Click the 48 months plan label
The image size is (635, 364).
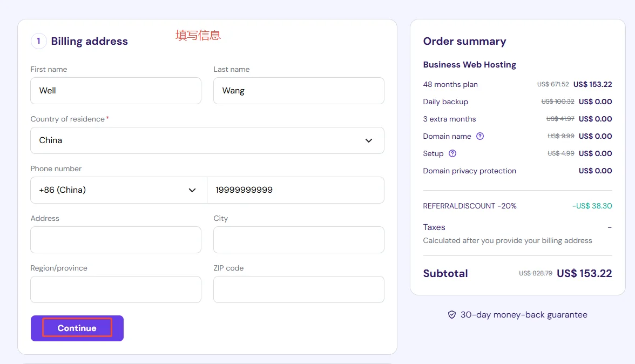[x=450, y=84]
